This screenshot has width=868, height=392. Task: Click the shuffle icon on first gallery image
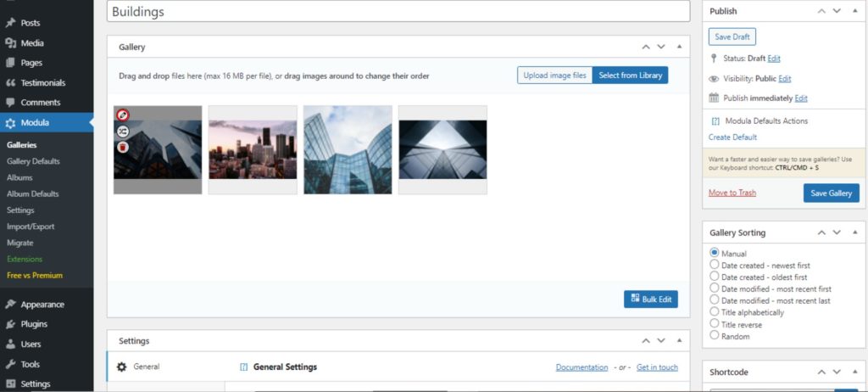(123, 132)
